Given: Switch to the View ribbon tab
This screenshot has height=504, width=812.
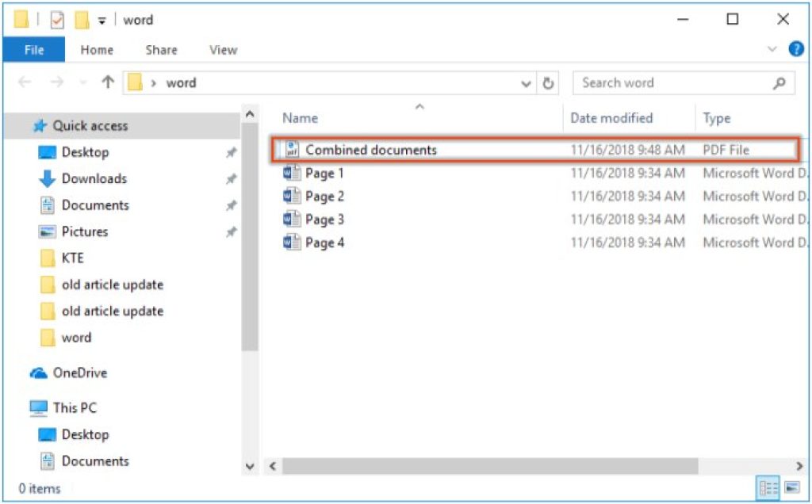Looking at the screenshot, I should tap(222, 49).
